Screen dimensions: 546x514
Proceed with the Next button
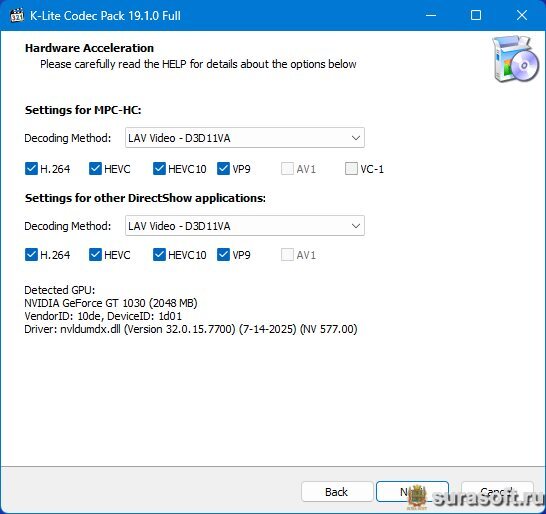tap(412, 492)
